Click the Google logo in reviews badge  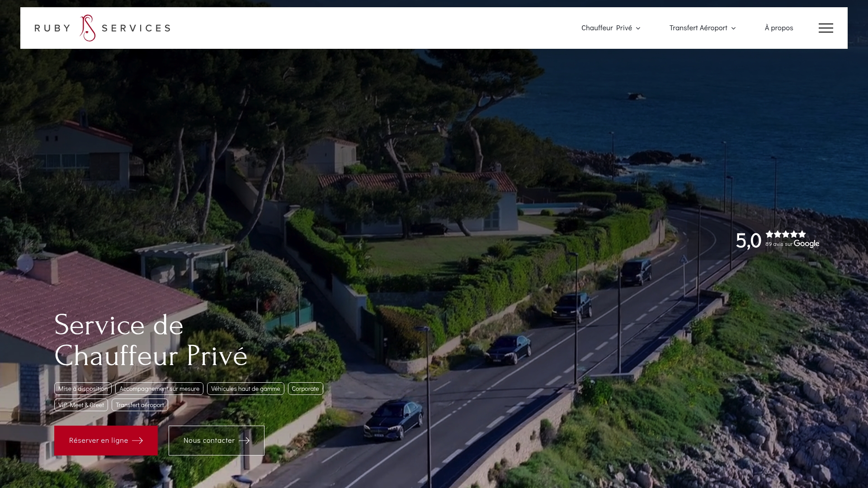pos(807,244)
